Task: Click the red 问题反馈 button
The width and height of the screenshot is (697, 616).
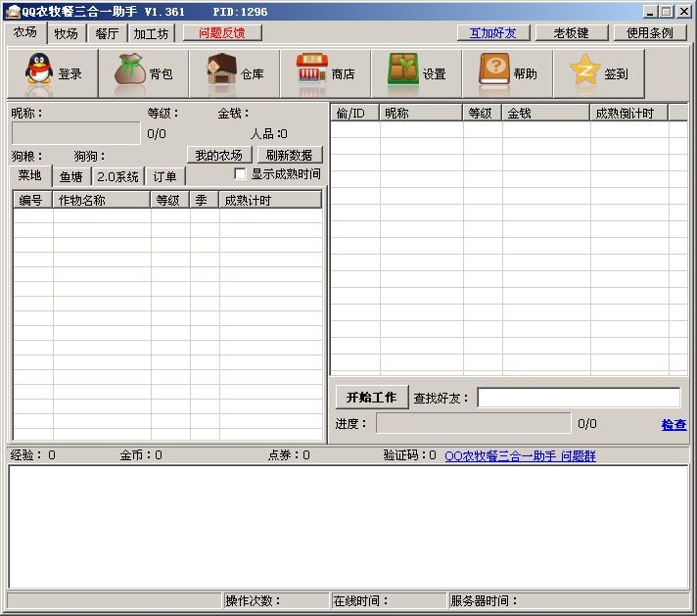Action: pyautogui.click(x=222, y=33)
